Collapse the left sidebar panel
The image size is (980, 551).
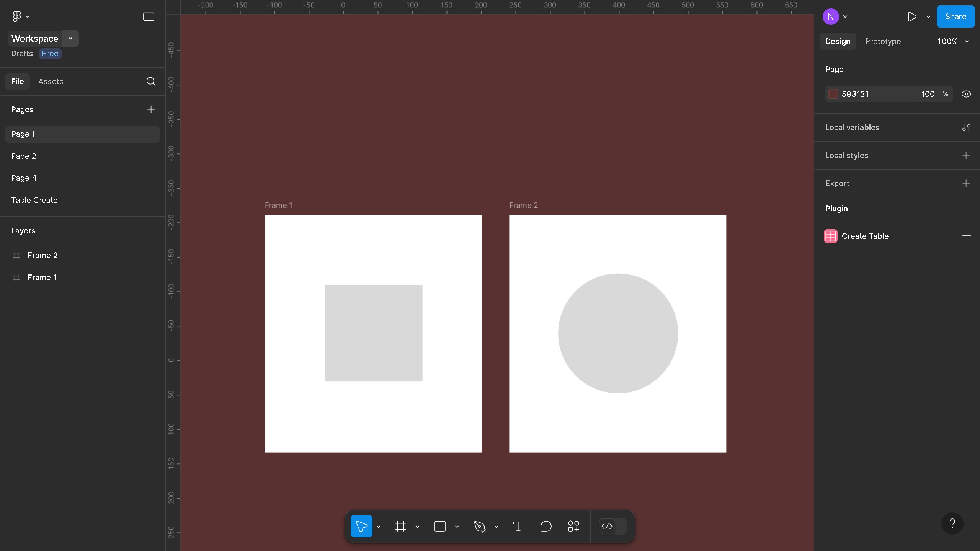click(148, 16)
